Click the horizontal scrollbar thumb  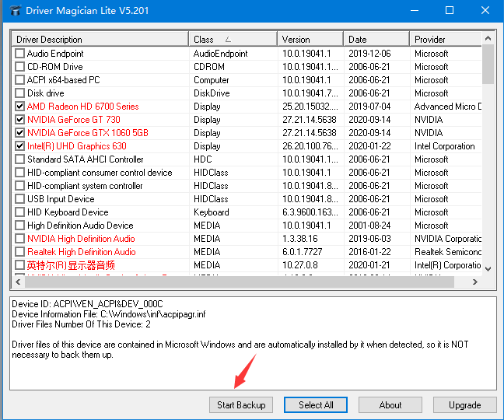[240, 282]
